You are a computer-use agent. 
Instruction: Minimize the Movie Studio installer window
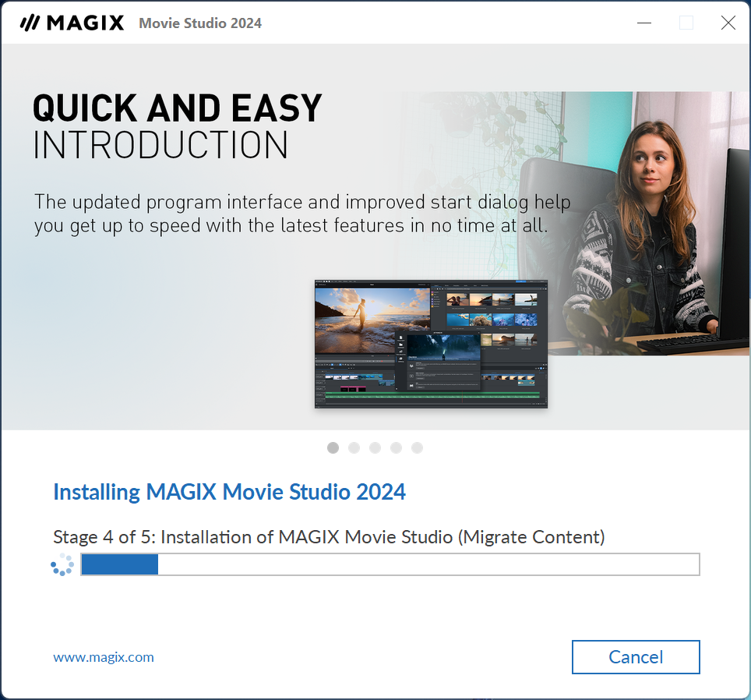click(x=644, y=23)
